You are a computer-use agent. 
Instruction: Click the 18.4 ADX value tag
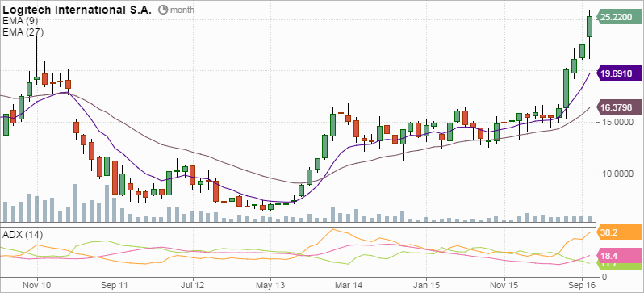618,256
